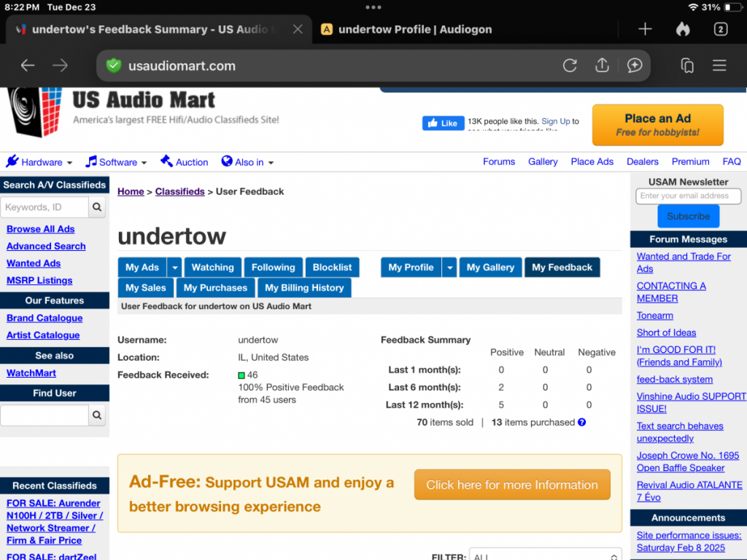Click the Place an Ad button

click(657, 125)
